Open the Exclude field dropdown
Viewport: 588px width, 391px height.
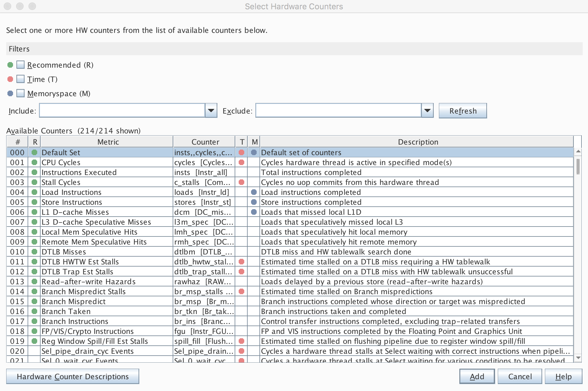[x=427, y=110]
